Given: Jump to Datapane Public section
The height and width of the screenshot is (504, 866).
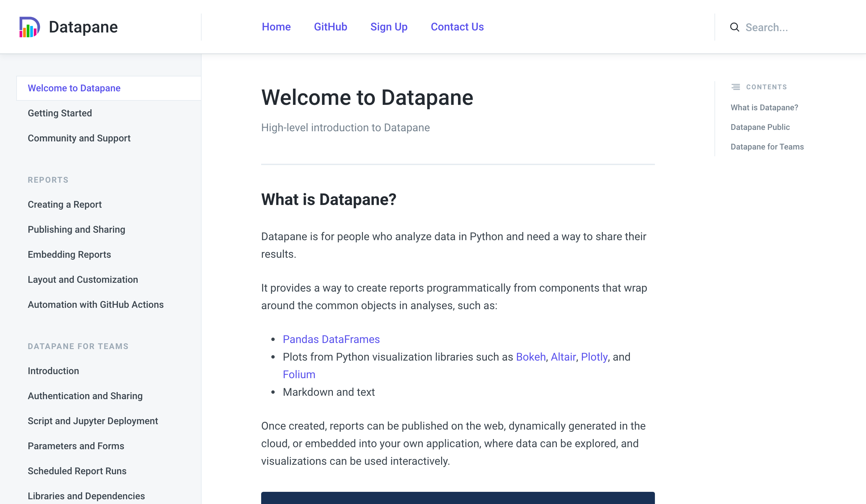Looking at the screenshot, I should [760, 127].
